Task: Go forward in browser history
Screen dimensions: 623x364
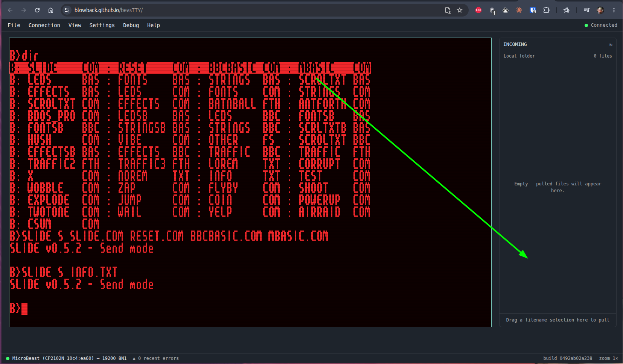Action: point(24,10)
